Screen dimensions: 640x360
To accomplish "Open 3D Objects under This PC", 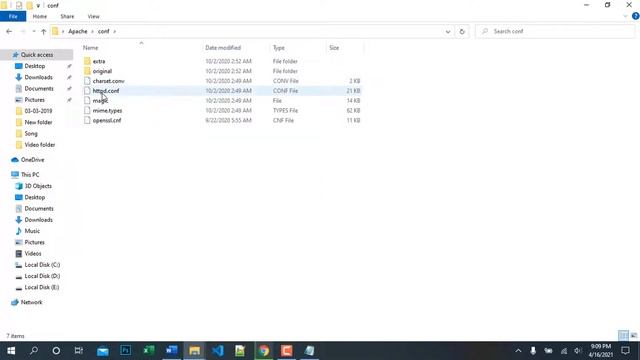I will click(x=38, y=186).
